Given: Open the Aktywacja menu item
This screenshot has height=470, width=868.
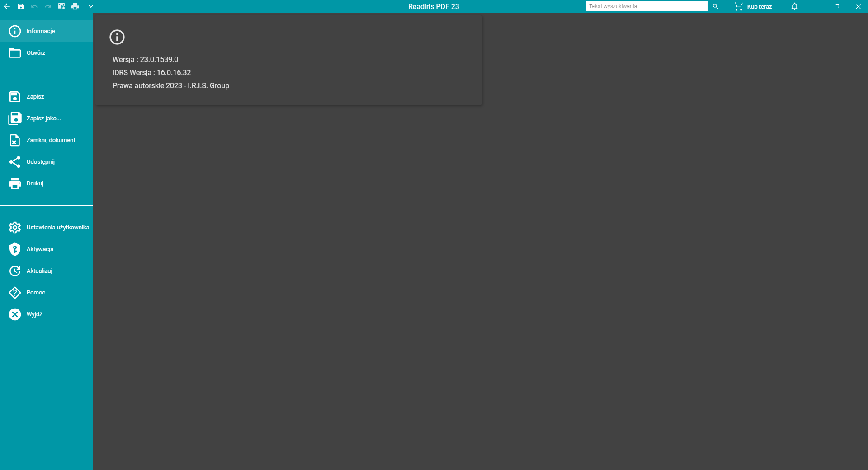Looking at the screenshot, I should tap(47, 249).
